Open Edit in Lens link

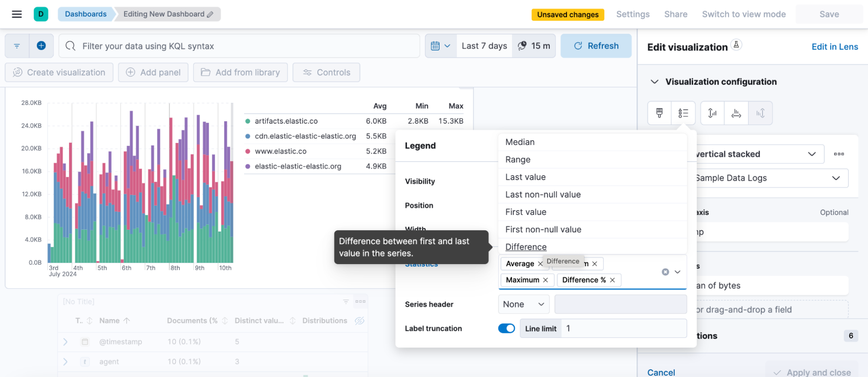[835, 47]
